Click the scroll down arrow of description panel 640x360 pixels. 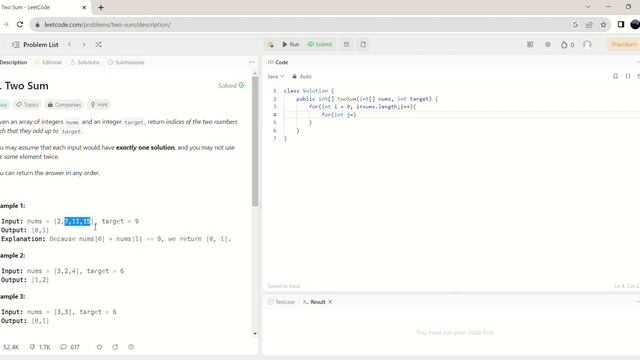[x=255, y=333]
